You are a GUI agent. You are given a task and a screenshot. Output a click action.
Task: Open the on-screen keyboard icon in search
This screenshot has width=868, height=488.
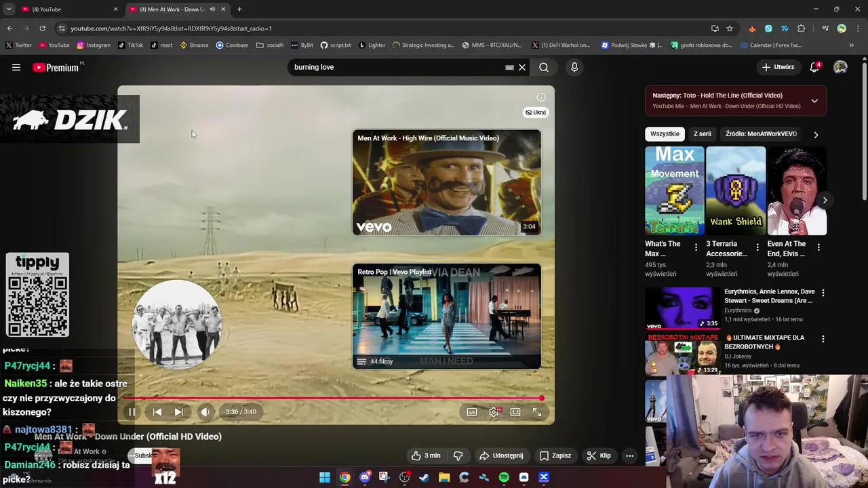[x=509, y=67]
